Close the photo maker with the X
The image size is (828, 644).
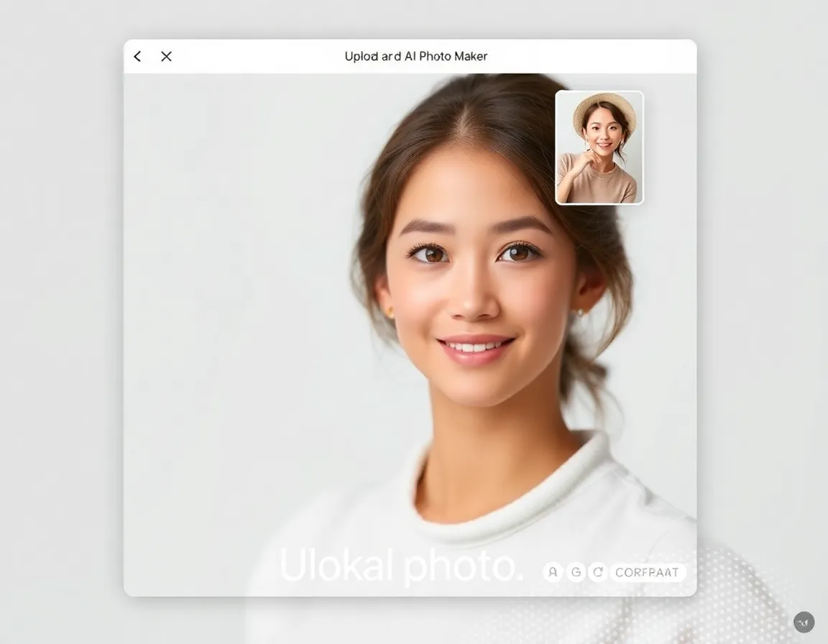165,56
